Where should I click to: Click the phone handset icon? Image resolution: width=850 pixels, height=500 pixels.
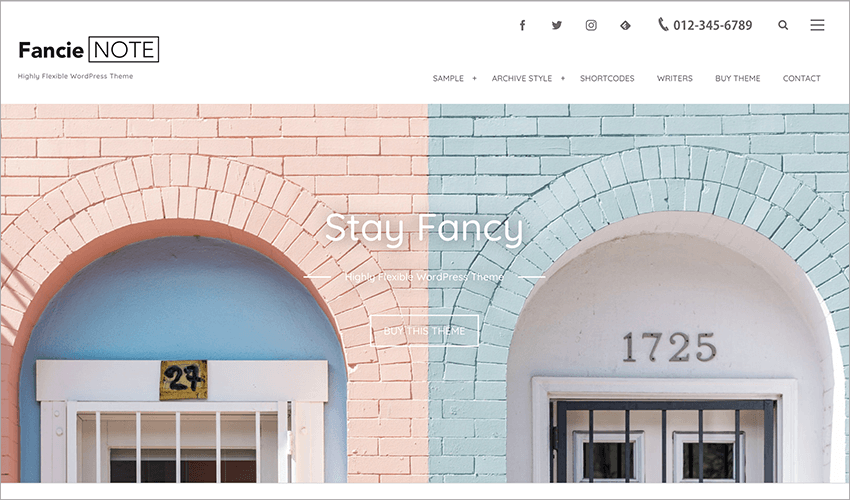(663, 24)
